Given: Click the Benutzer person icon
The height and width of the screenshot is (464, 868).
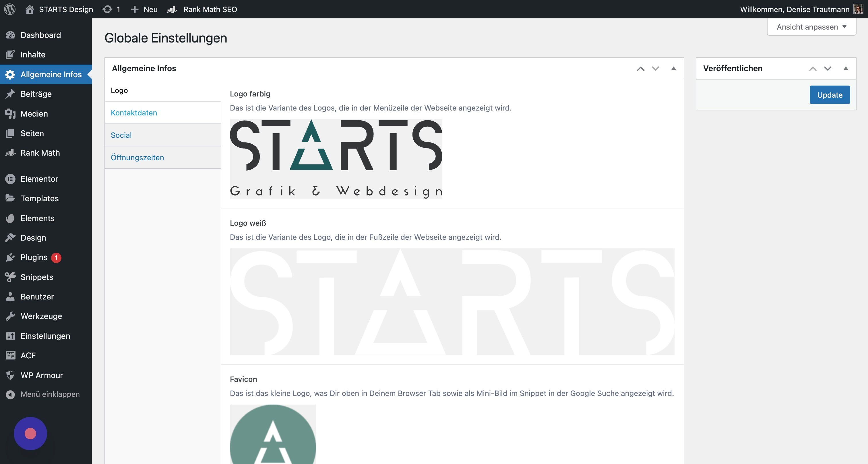Looking at the screenshot, I should [x=10, y=297].
